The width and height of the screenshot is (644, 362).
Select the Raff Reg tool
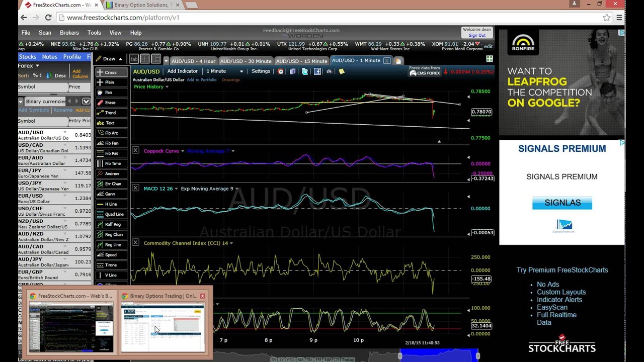111,224
